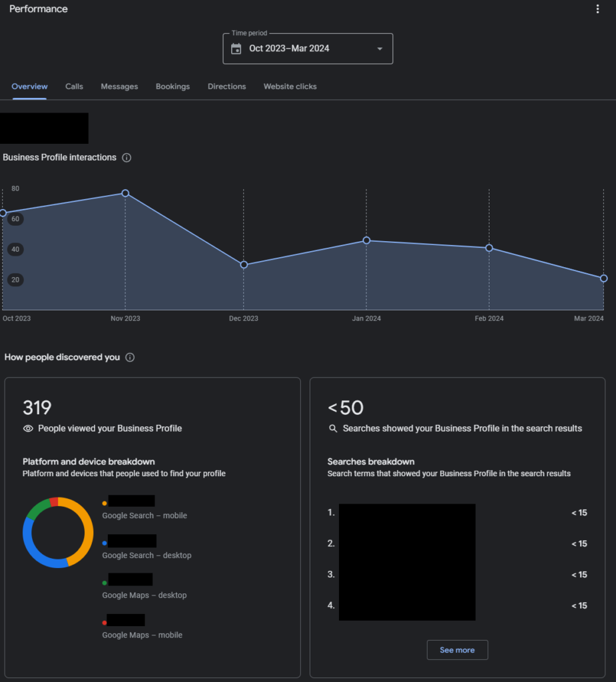Viewport: 616px width, 682px height.
Task: Click the 60 y-axis label
Action: 15,218
